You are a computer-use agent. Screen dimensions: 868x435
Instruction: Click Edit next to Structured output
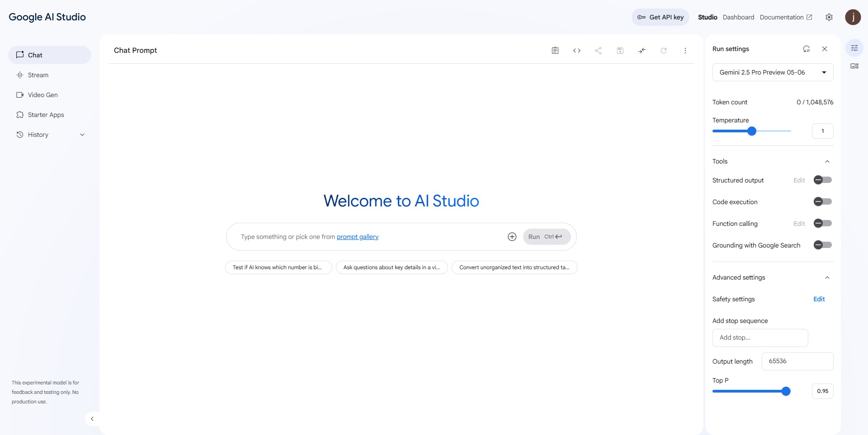pyautogui.click(x=799, y=180)
